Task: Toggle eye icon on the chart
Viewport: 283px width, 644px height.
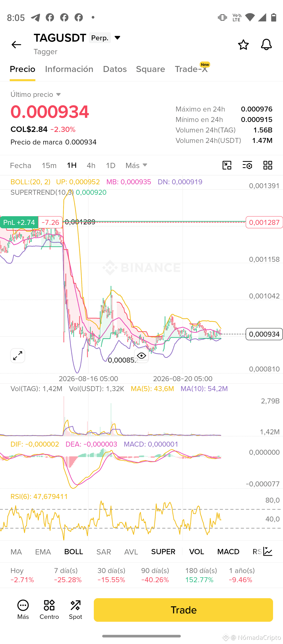Action: pyautogui.click(x=141, y=356)
